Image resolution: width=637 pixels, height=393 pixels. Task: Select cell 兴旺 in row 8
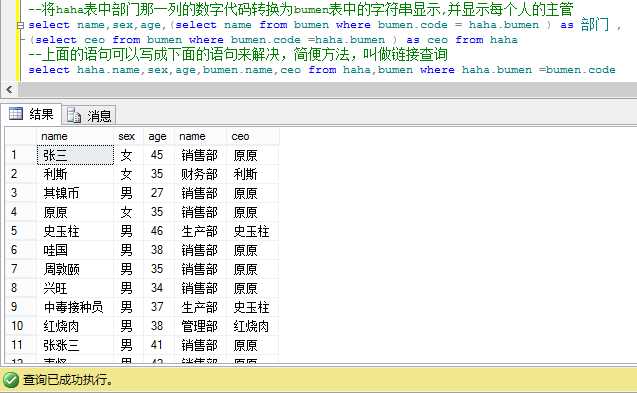click(75, 288)
